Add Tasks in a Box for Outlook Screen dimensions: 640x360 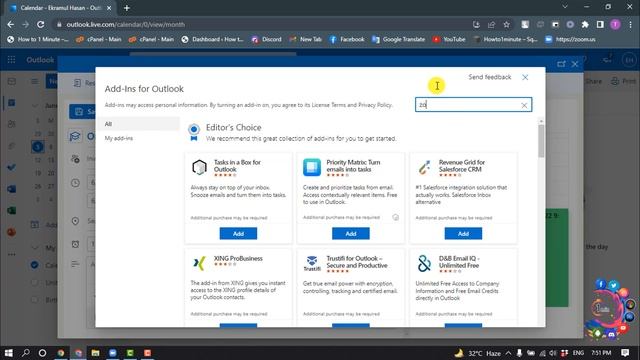(238, 233)
